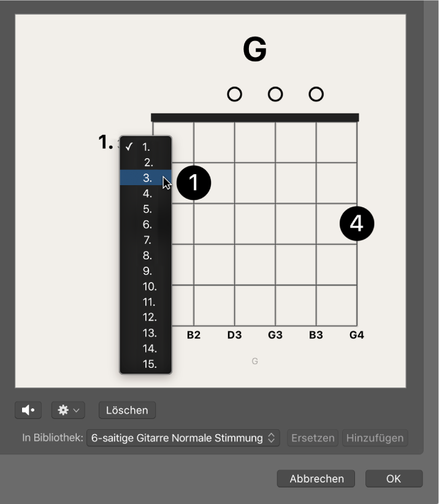Select the checked 1. fret entry

click(146, 147)
